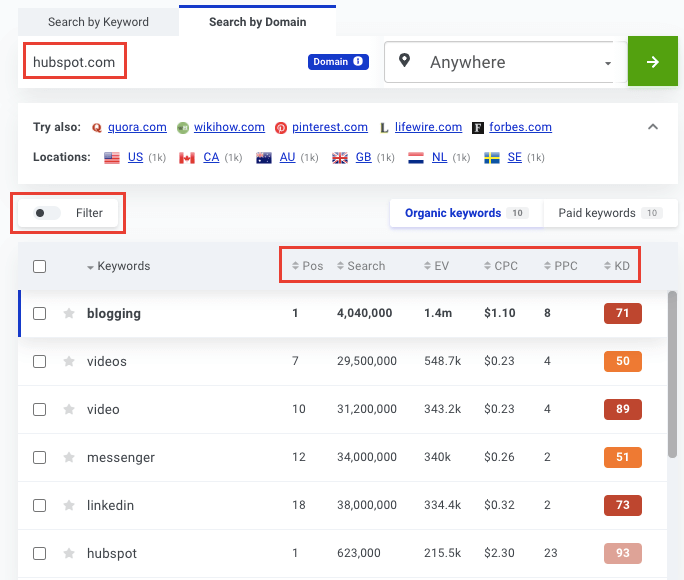
Task: Sort by Pos column
Action: pos(308,266)
